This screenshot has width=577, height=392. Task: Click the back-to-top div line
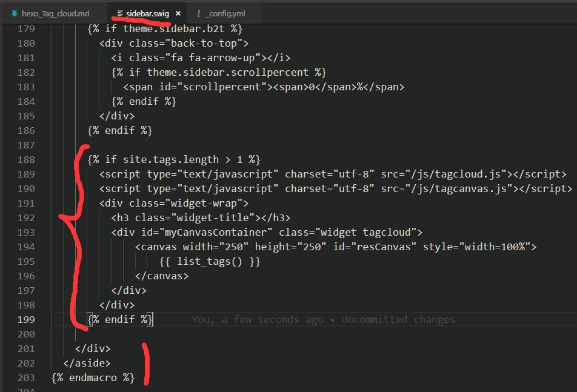[x=174, y=44]
